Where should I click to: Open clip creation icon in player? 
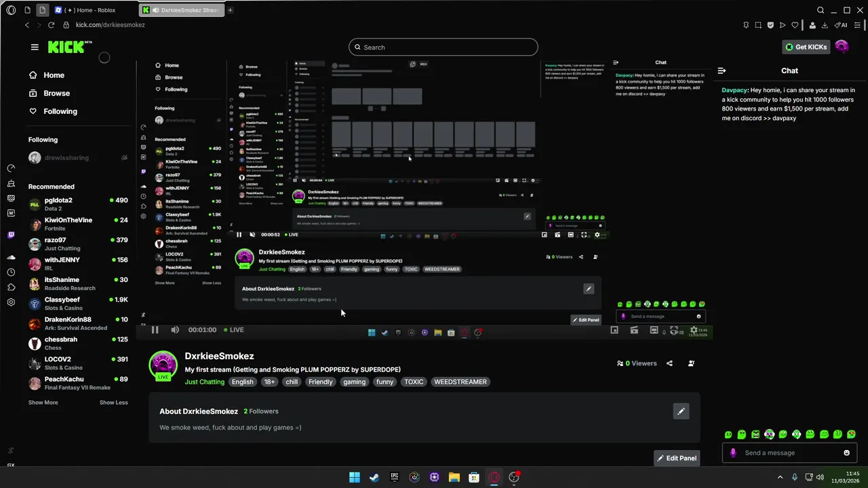pos(634,330)
